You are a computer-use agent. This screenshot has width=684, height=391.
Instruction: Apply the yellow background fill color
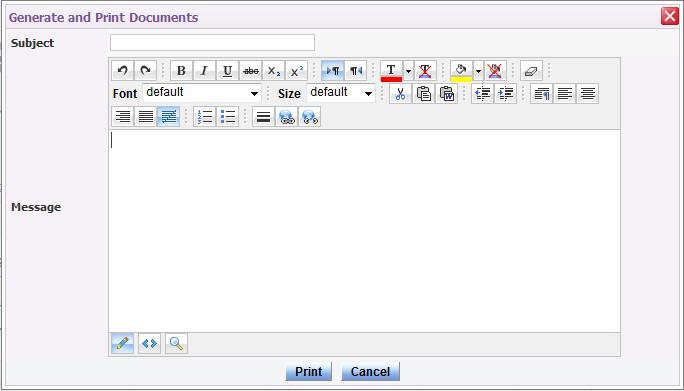pyautogui.click(x=461, y=71)
